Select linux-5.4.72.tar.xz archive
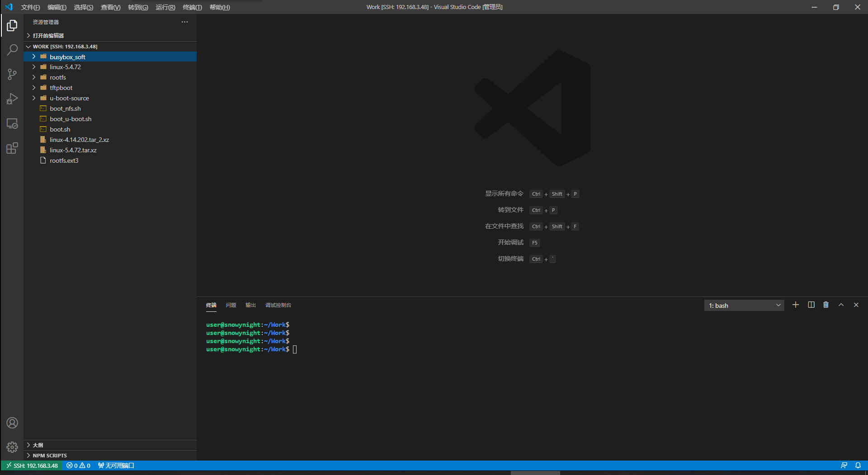The width and height of the screenshot is (868, 475). coord(73,150)
